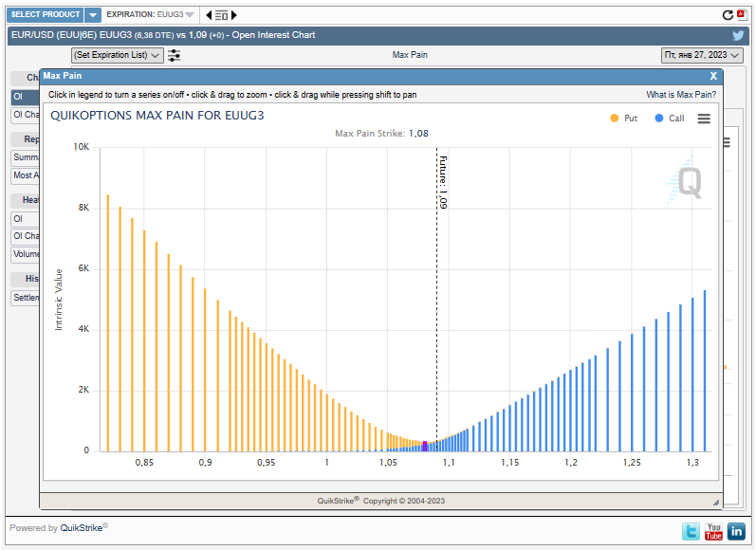Click the PDF export icon

click(742, 15)
